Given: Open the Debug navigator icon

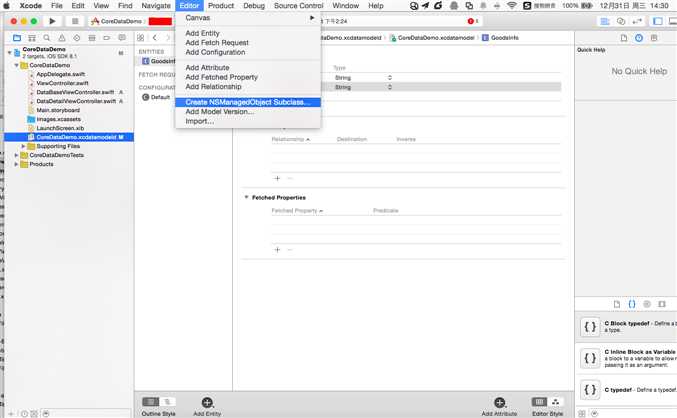Looking at the screenshot, I should point(92,38).
